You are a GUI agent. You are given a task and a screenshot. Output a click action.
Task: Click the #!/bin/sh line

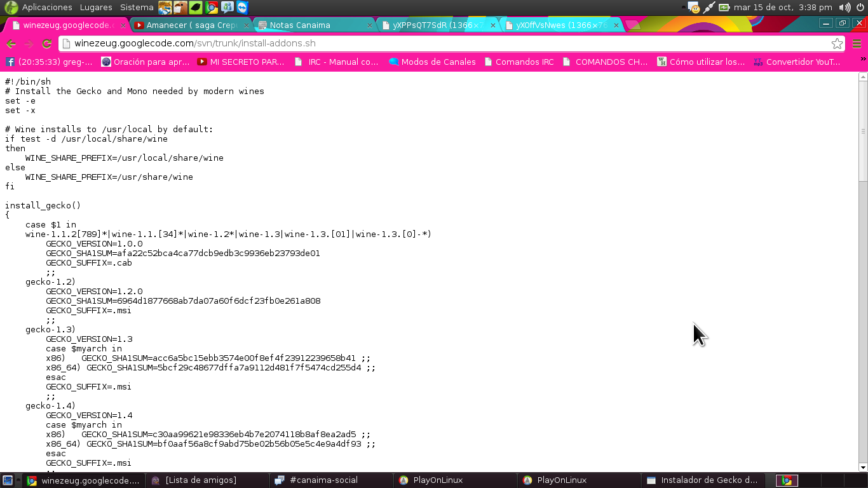click(28, 82)
